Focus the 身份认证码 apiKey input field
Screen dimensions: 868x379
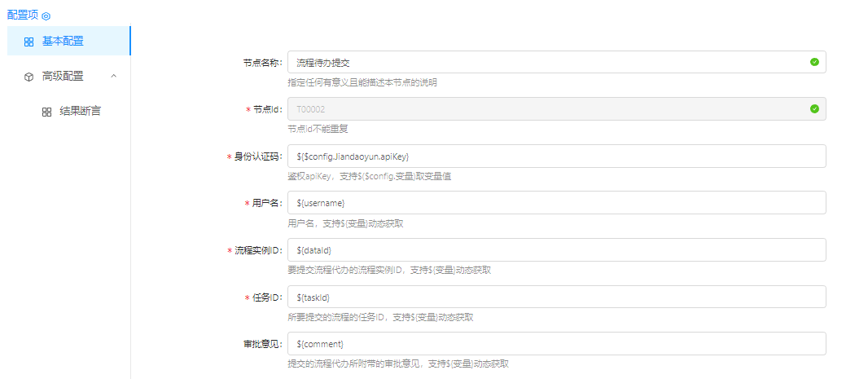click(x=556, y=156)
